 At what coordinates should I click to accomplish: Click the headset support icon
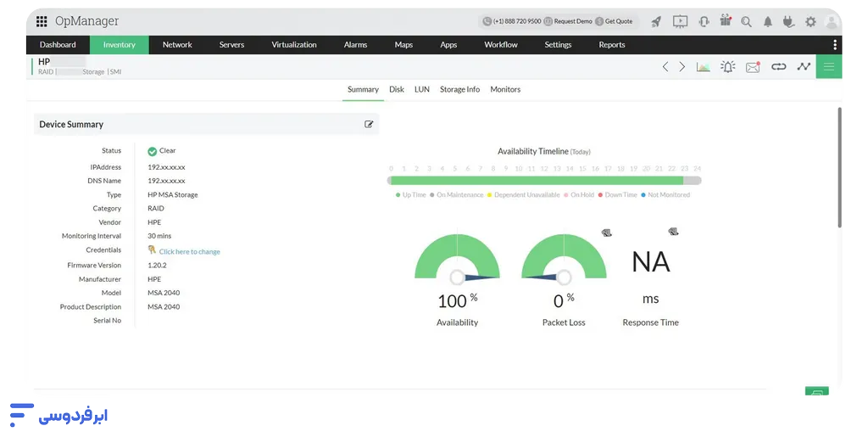(704, 21)
